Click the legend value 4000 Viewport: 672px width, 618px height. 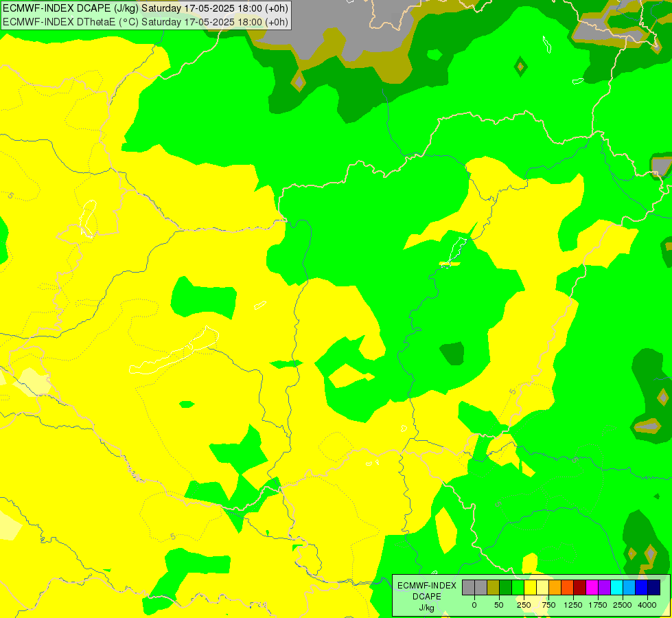click(x=647, y=605)
